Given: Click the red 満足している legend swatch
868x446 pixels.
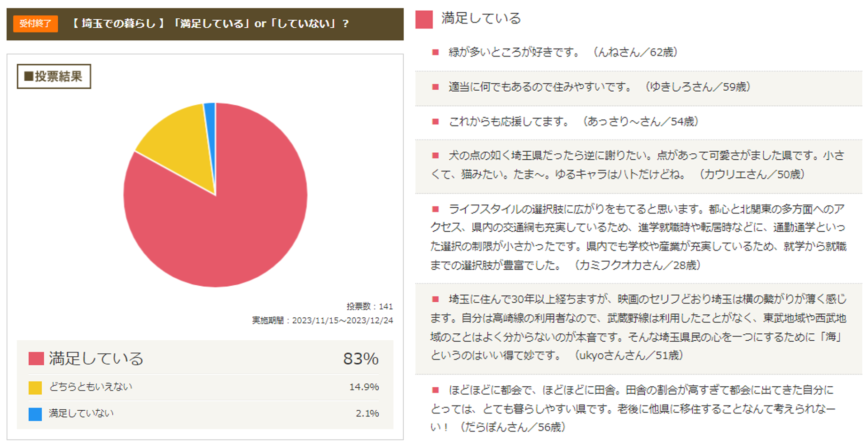Looking at the screenshot, I should coord(36,359).
